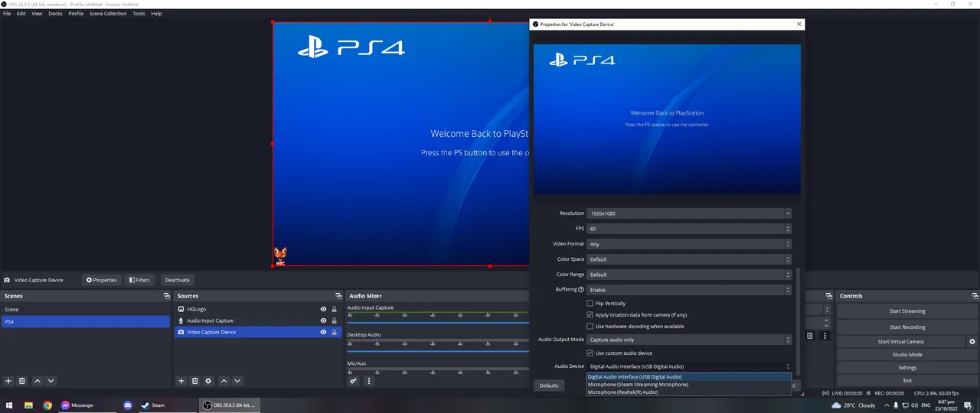Viewport: 980px width, 413px height.
Task: Open the Audio Output Mode dropdown
Action: click(689, 340)
